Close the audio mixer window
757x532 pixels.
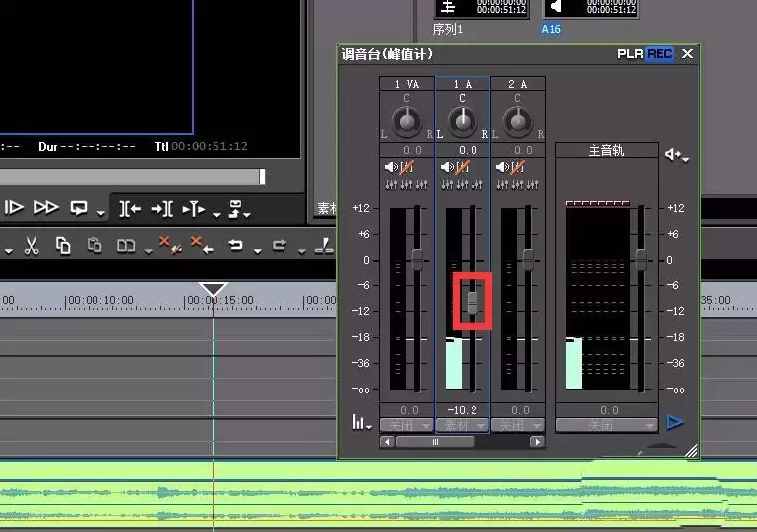tap(687, 54)
